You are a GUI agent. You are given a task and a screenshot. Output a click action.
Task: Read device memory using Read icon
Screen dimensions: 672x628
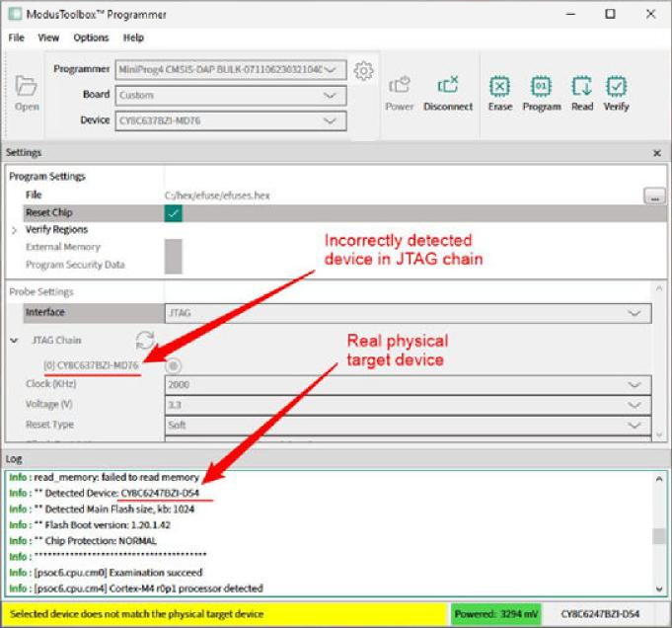[582, 94]
